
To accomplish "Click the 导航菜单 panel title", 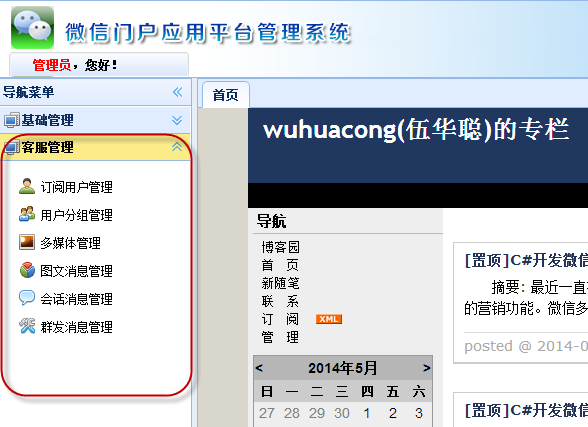I will (28, 92).
